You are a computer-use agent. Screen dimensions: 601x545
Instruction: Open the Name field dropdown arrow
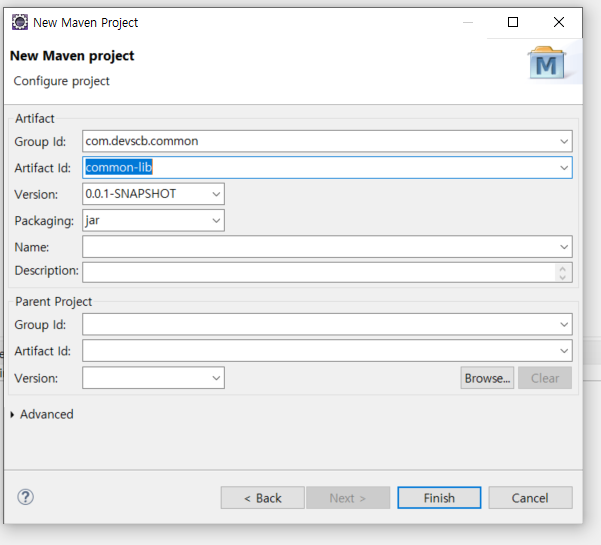564,247
